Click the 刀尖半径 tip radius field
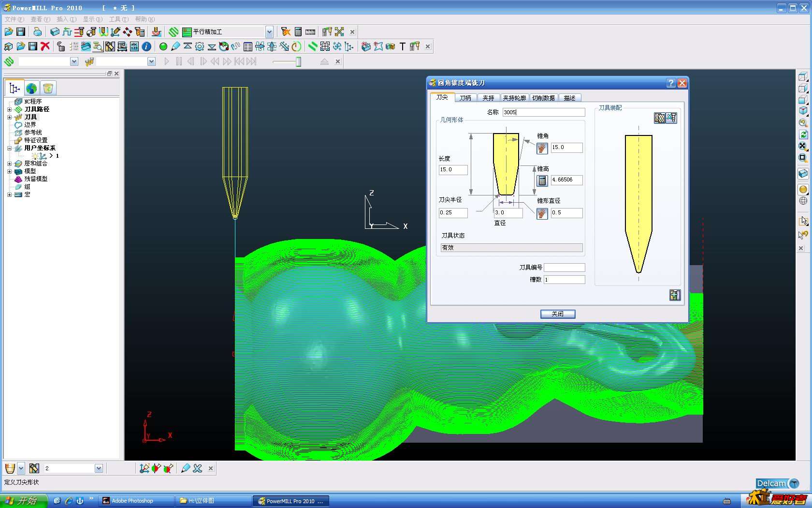Image resolution: width=812 pixels, height=508 pixels. [453, 213]
